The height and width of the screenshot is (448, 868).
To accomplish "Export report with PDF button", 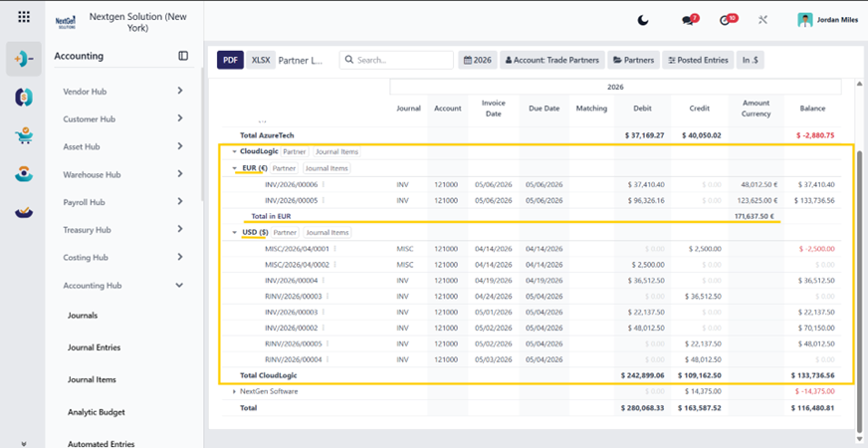I will point(230,60).
